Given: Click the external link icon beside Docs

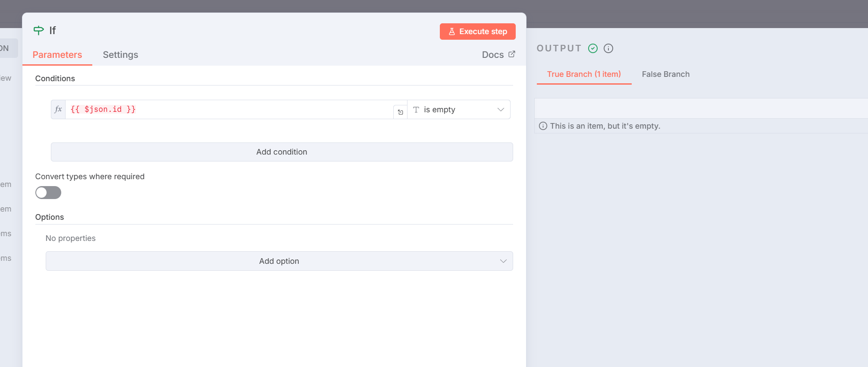Looking at the screenshot, I should (512, 54).
